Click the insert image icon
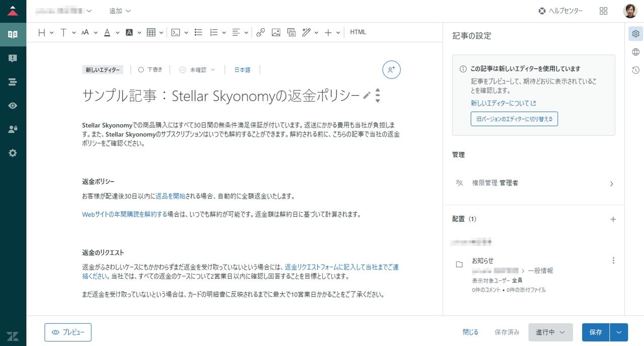This screenshot has height=346, width=644. 276,32
